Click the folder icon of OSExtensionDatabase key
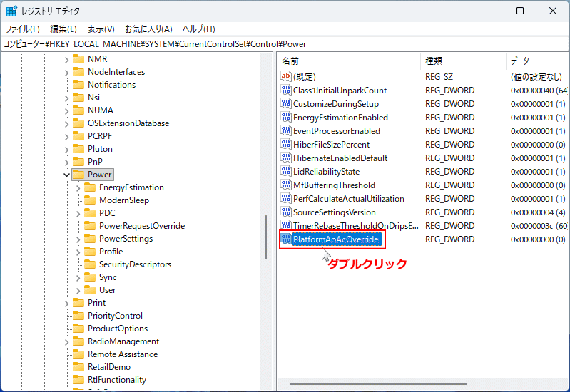This screenshot has height=392, width=570. [x=78, y=123]
